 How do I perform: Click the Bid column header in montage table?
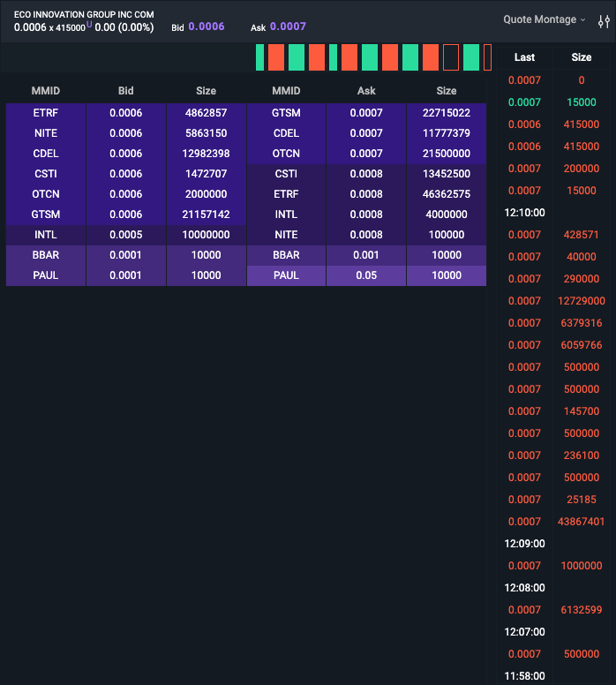click(126, 91)
